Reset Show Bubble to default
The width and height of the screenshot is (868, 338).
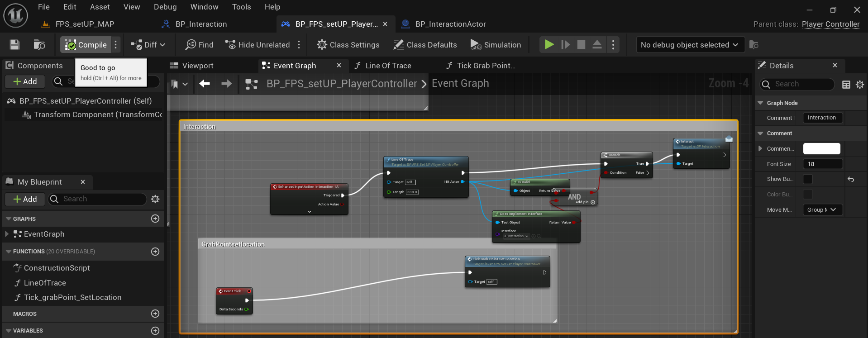(x=851, y=179)
